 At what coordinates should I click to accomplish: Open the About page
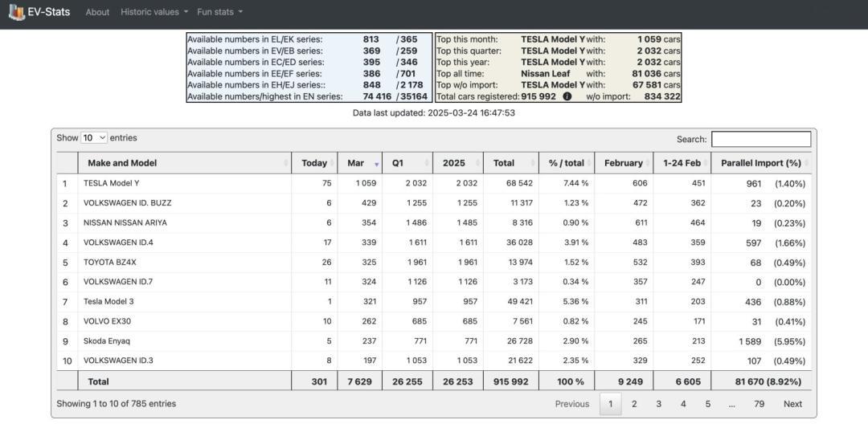pos(97,11)
